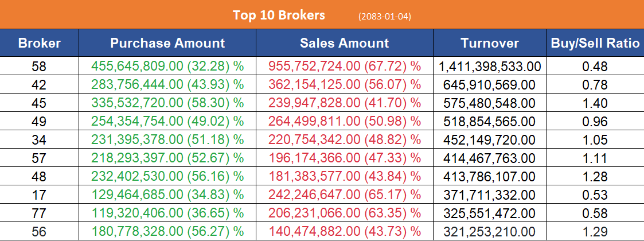
Task: Select broker number 58 cell
Action: pos(39,66)
